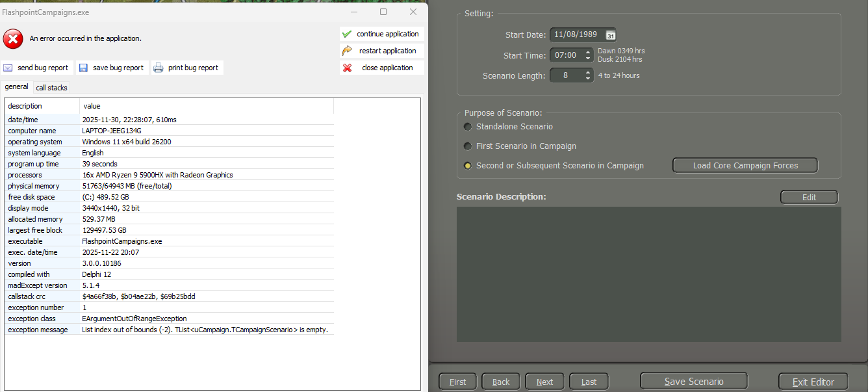
Task: Go to Next editor page
Action: pyautogui.click(x=544, y=382)
